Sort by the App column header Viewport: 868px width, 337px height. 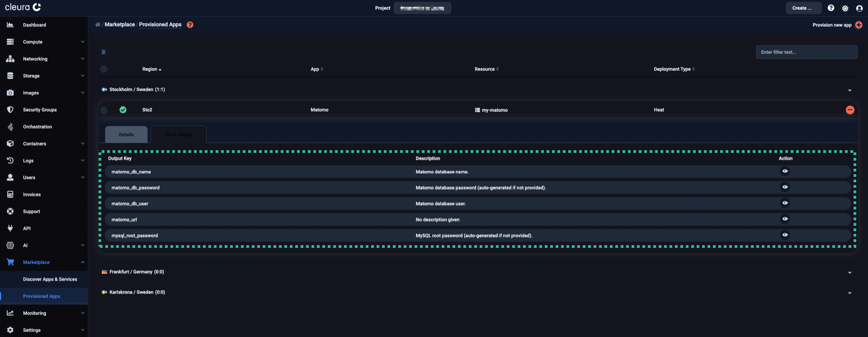tap(317, 69)
